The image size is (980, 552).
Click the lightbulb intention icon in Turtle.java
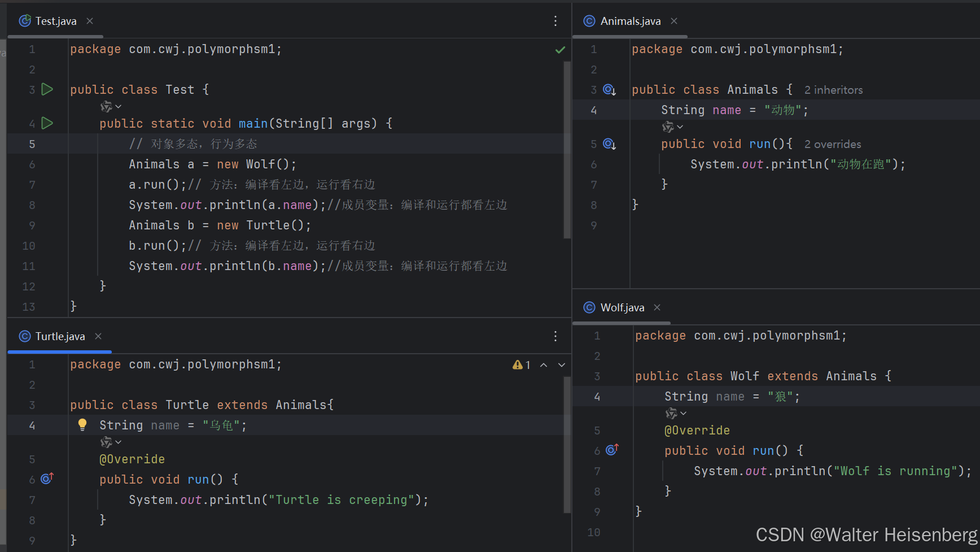[x=82, y=424]
